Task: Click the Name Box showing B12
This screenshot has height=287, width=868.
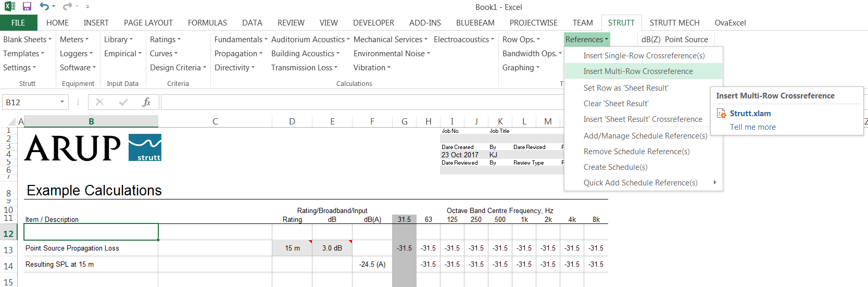Action: tap(35, 102)
